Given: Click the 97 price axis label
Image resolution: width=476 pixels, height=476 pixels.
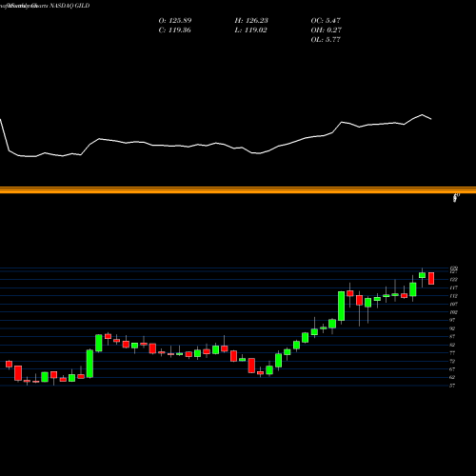Looking at the screenshot, I should pyautogui.click(x=453, y=321).
